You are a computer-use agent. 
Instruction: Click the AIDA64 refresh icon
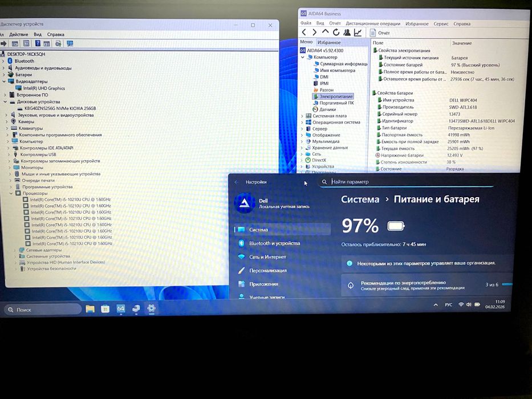tap(336, 32)
